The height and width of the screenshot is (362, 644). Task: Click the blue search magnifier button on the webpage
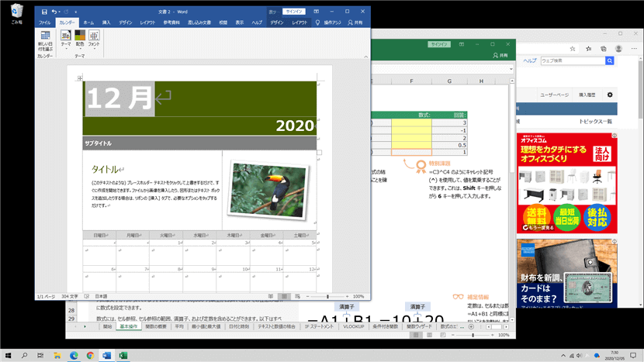(x=610, y=60)
